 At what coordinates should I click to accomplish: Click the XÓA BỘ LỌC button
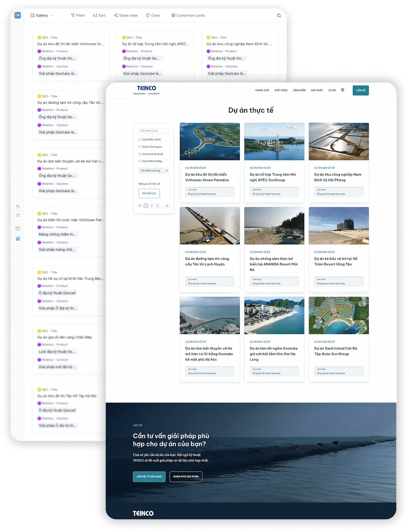click(149, 193)
